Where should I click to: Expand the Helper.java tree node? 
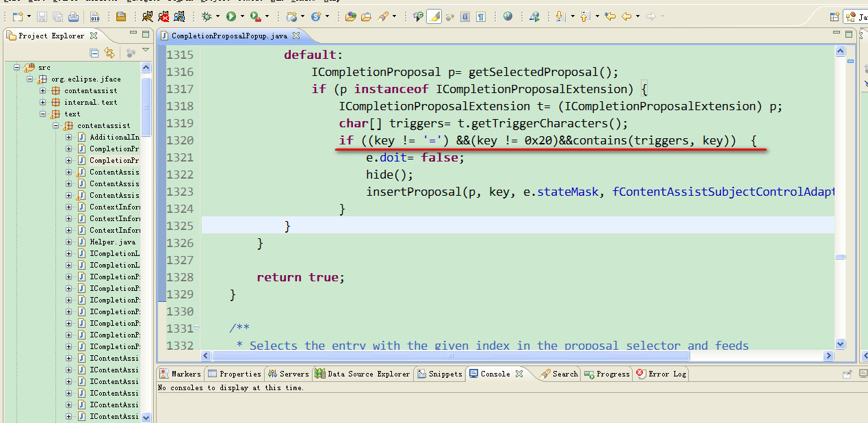(68, 242)
